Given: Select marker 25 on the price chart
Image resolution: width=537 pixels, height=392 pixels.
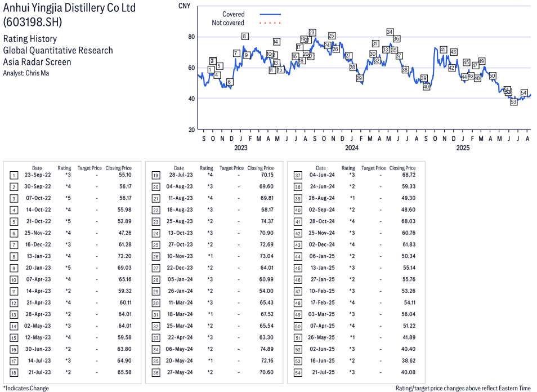Looking at the screenshot, I should tap(331, 35).
